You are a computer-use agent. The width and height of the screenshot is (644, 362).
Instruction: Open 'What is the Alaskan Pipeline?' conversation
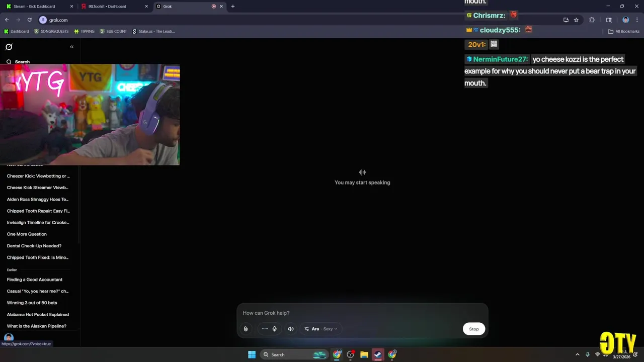pyautogui.click(x=37, y=326)
